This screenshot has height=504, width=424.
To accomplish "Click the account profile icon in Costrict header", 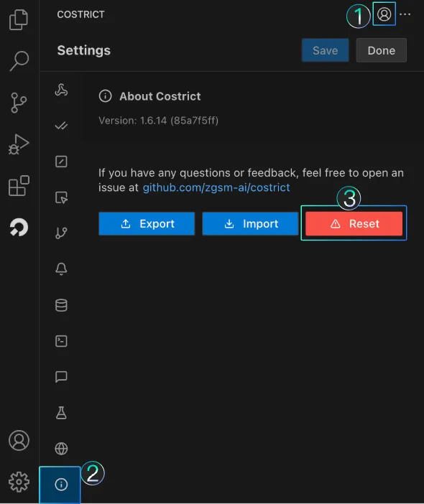I will pos(384,14).
